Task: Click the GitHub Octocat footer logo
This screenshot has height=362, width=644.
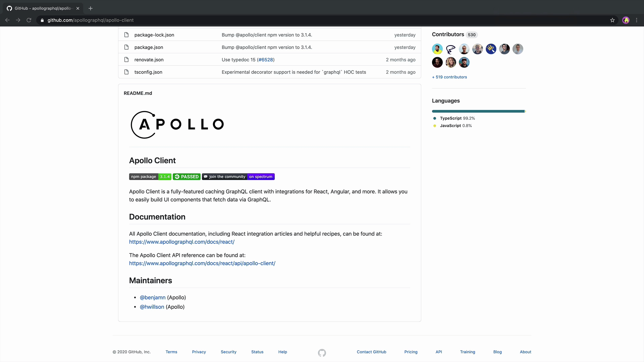Action: coord(322,353)
